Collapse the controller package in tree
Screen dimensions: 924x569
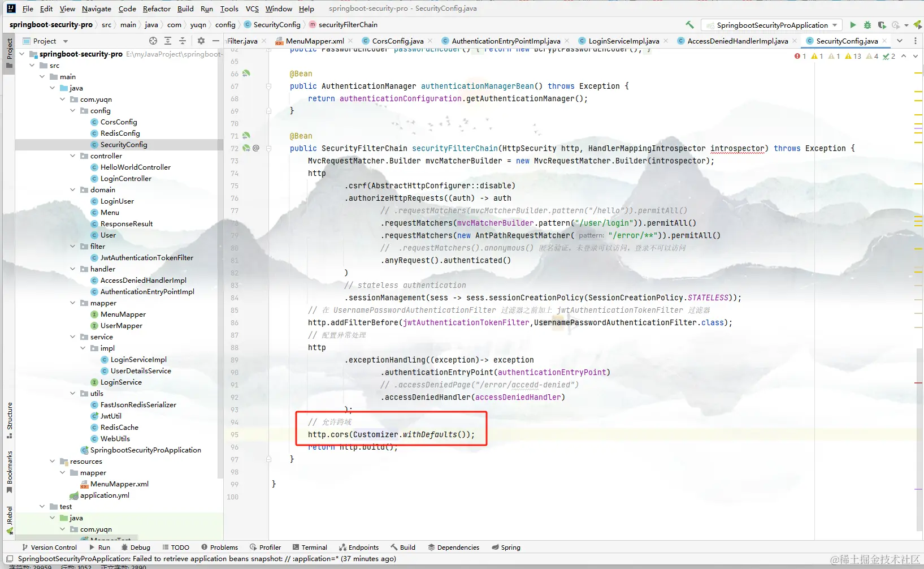click(x=72, y=156)
